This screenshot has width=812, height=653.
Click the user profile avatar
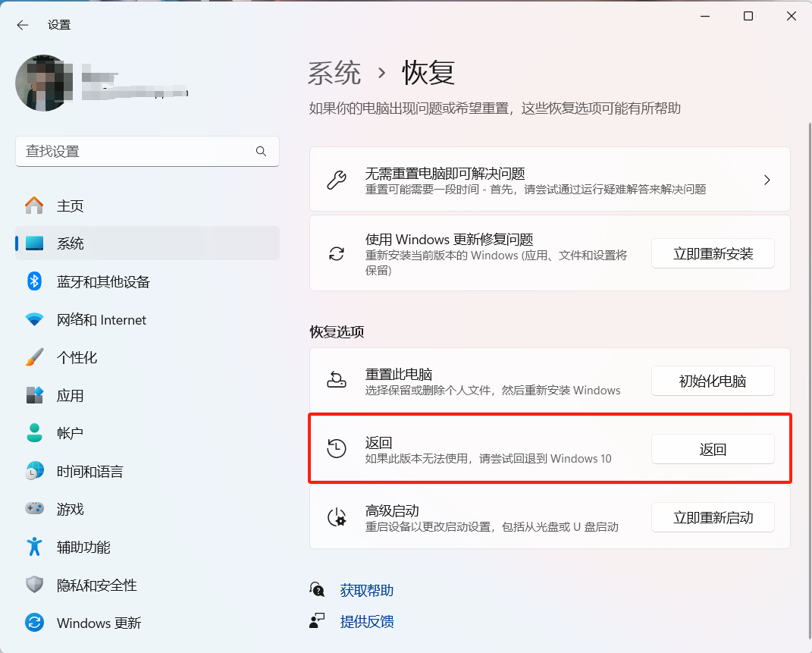click(44, 83)
